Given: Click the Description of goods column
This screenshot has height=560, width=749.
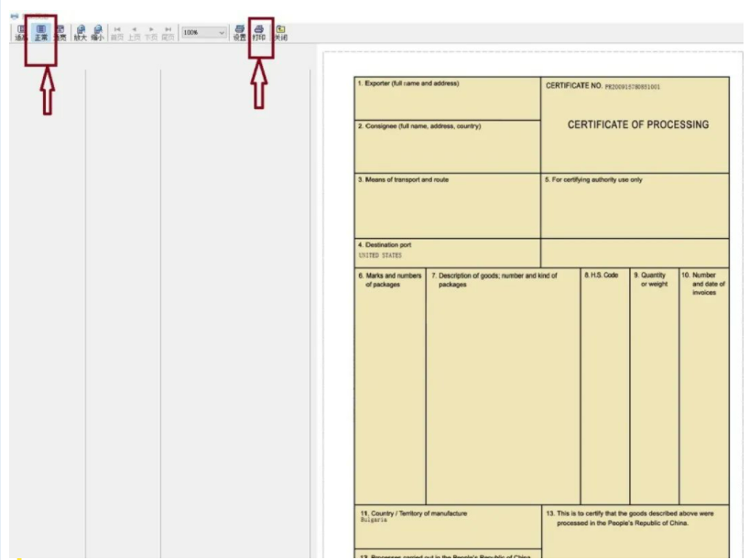Looking at the screenshot, I should pyautogui.click(x=503, y=384).
